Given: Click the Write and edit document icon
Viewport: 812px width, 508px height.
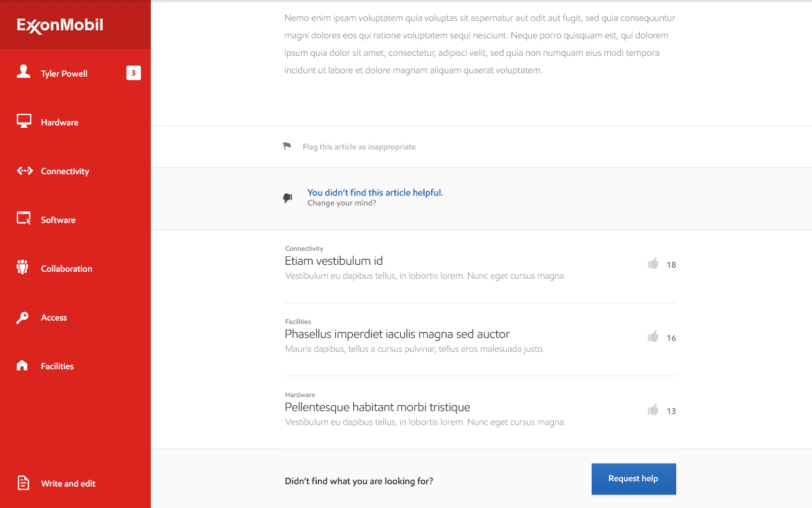Looking at the screenshot, I should (x=23, y=482).
